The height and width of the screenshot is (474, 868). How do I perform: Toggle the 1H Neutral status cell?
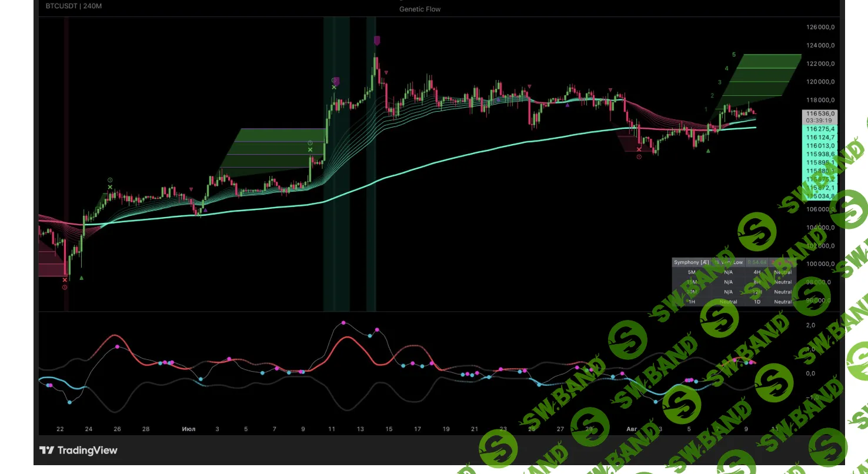click(729, 302)
